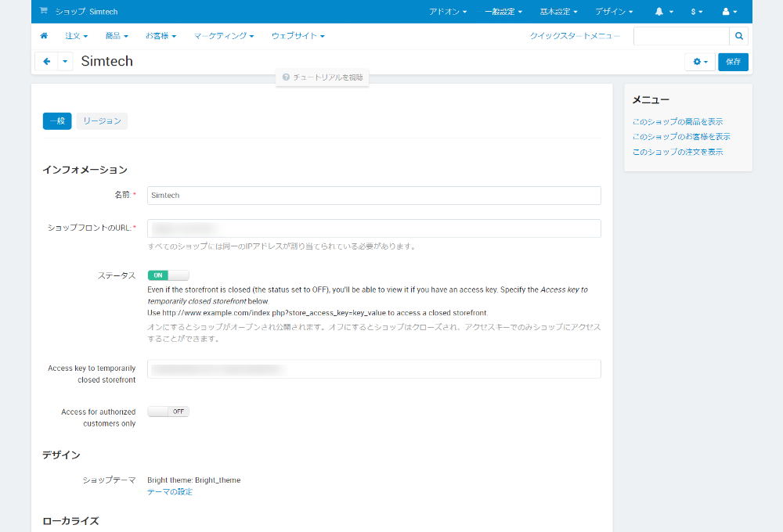Click the デザイン section heading
Image resolution: width=783 pixels, height=532 pixels.
(61, 455)
